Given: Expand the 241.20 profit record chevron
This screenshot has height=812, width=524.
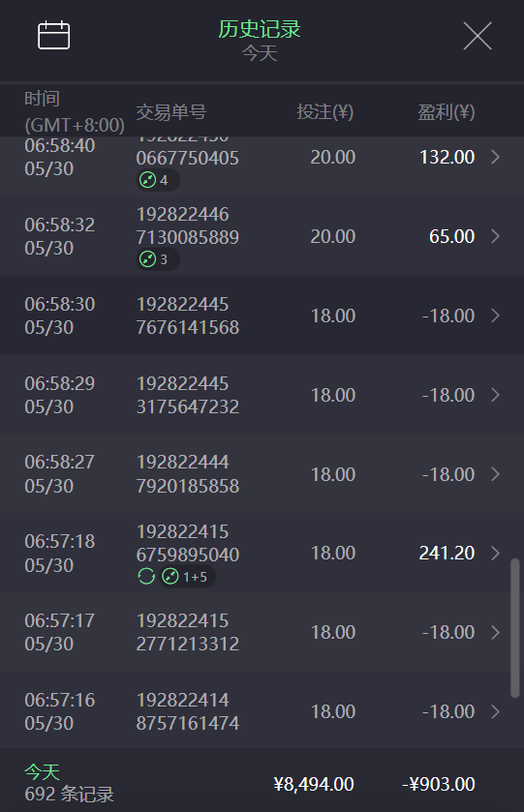Looking at the screenshot, I should tap(496, 553).
